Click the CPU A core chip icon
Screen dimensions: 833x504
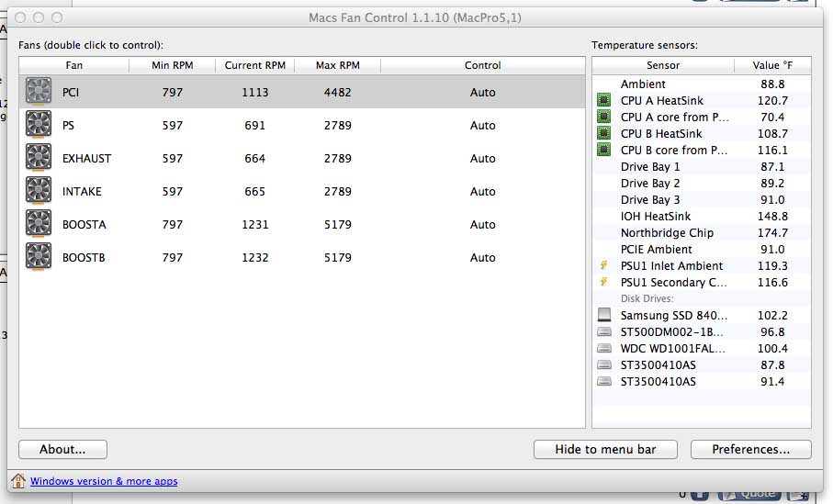(x=603, y=117)
